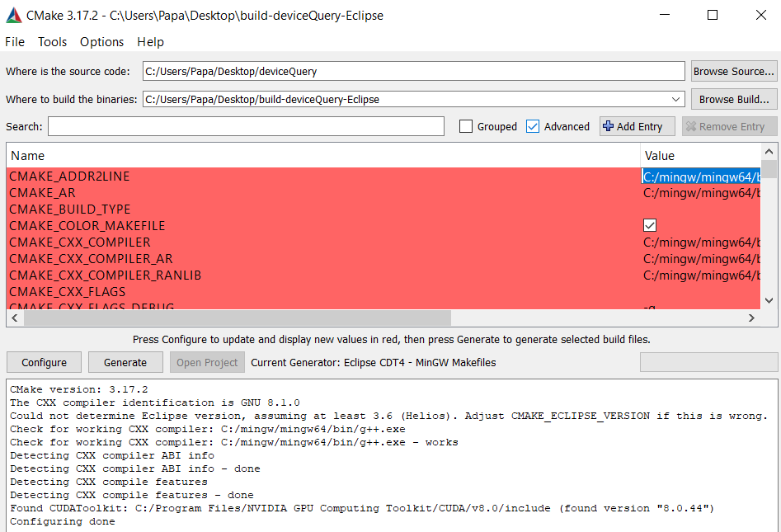The image size is (781, 532).
Task: Click the Browse Source button
Action: coord(733,71)
